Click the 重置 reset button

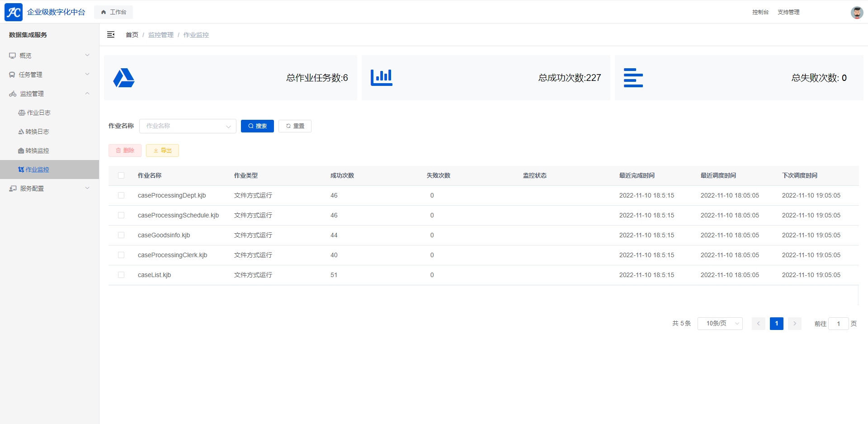click(295, 126)
